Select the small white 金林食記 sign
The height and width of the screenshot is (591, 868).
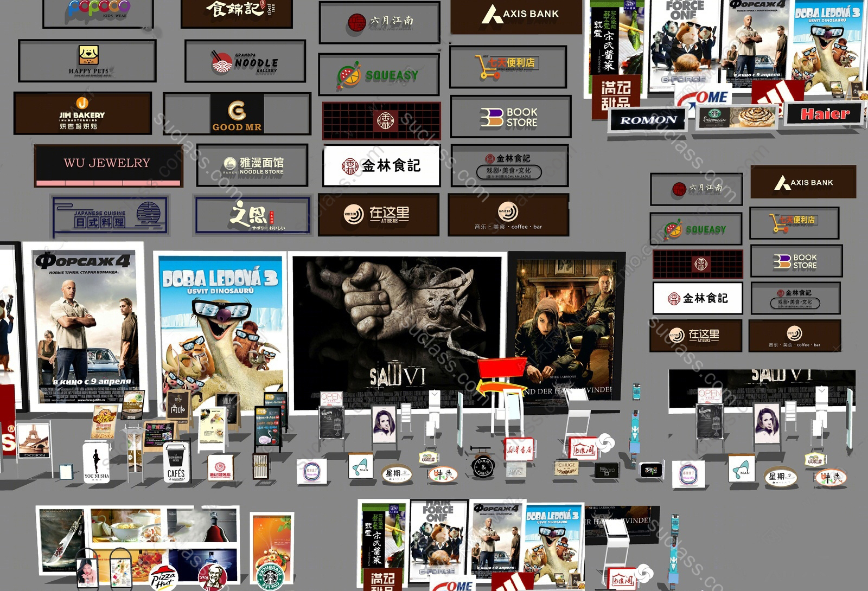click(698, 298)
